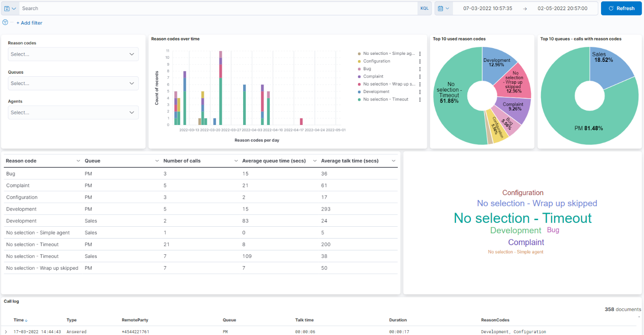
Task: Click Type column header in call log
Action: point(71,320)
